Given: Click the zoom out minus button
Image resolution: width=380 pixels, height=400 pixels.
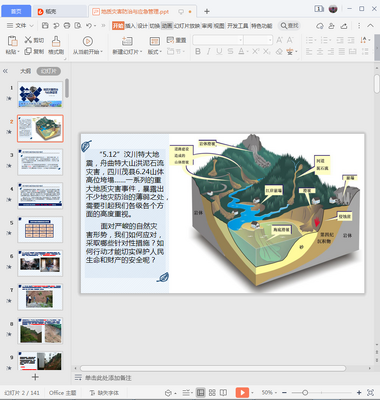Looking at the screenshot, I should point(284,393).
